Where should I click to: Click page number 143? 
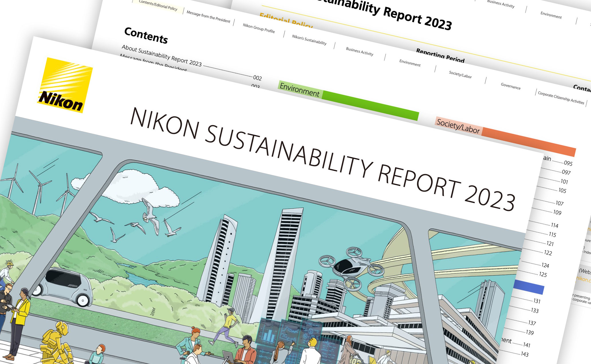(x=525, y=354)
